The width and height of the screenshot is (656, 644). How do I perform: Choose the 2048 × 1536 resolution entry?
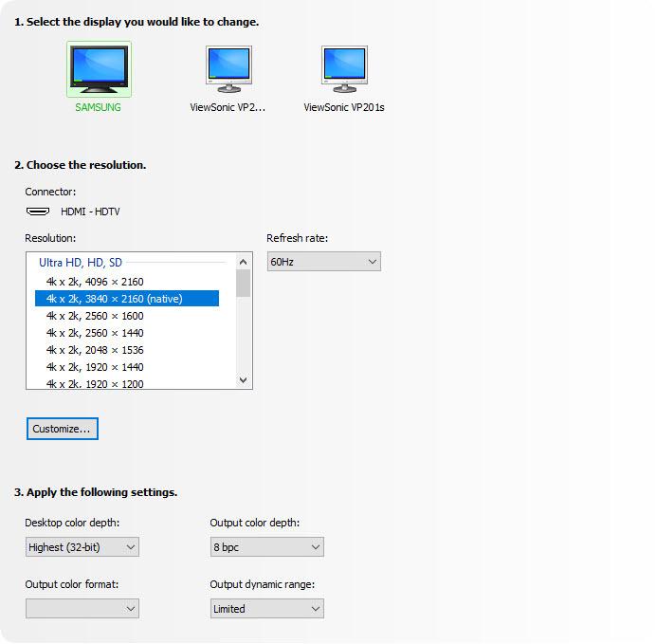[x=95, y=350]
